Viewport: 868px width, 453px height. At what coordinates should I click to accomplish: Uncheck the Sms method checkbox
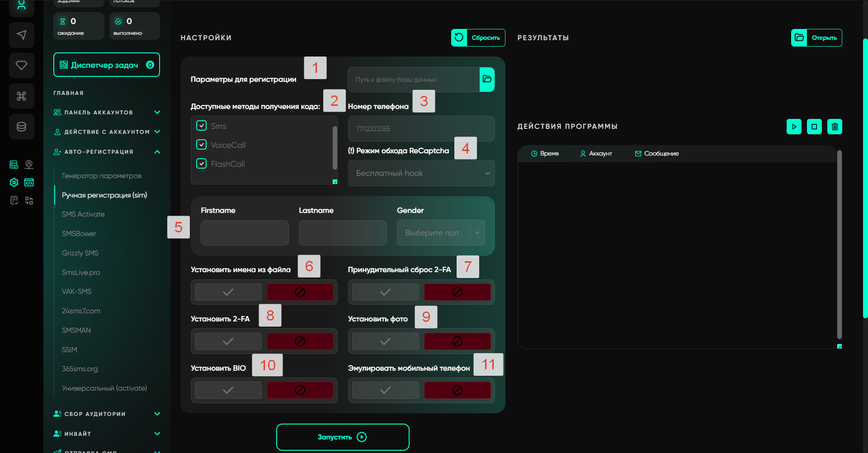click(202, 126)
